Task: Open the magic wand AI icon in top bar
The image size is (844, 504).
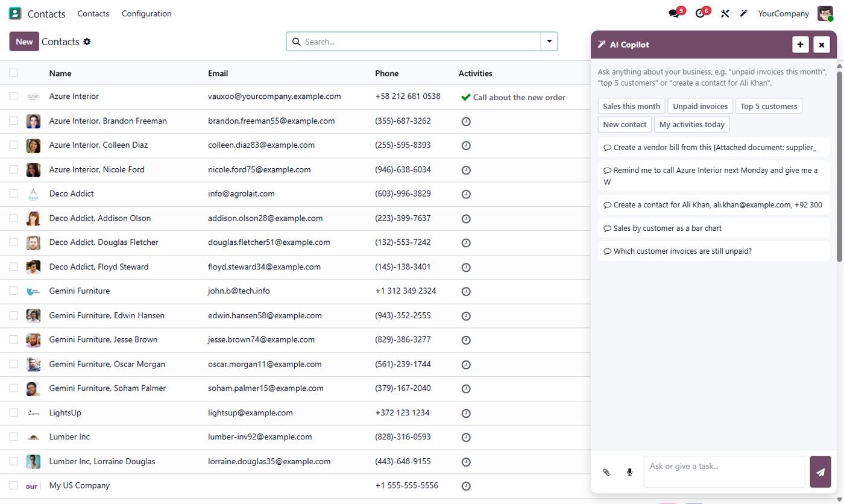Action: 744,13
